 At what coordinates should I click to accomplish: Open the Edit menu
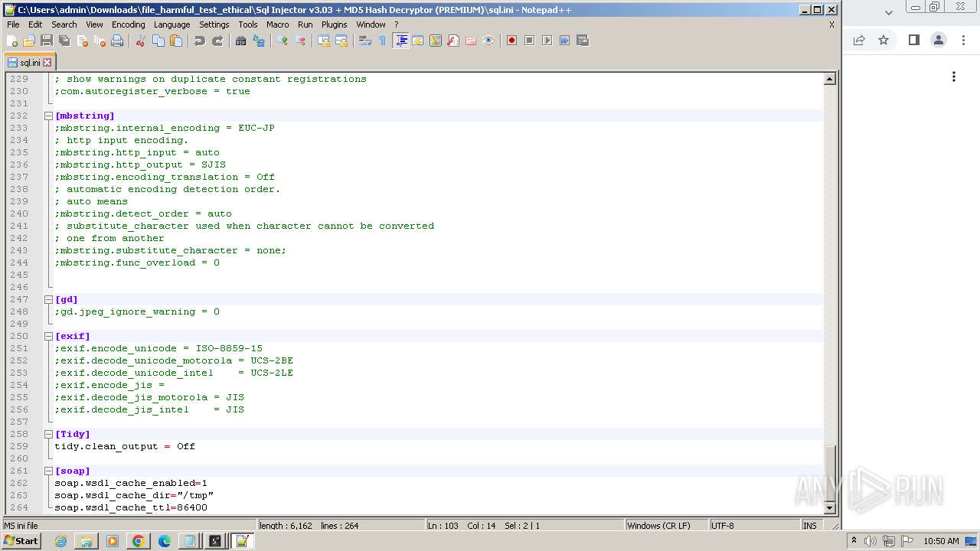35,24
